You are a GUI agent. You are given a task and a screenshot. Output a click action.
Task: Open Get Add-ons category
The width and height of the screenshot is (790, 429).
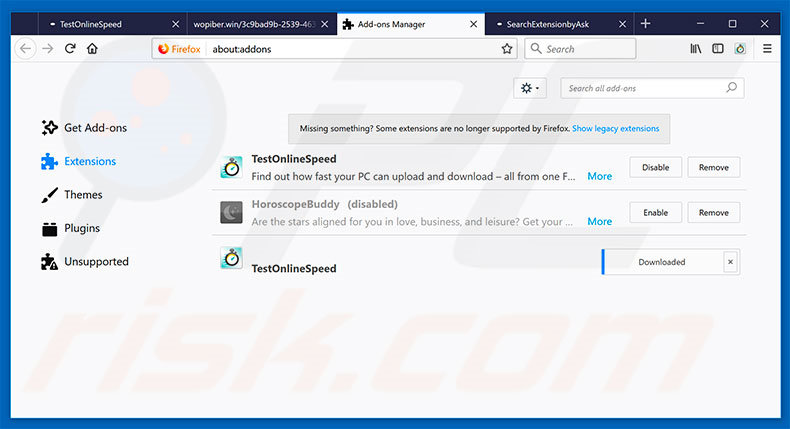(84, 128)
